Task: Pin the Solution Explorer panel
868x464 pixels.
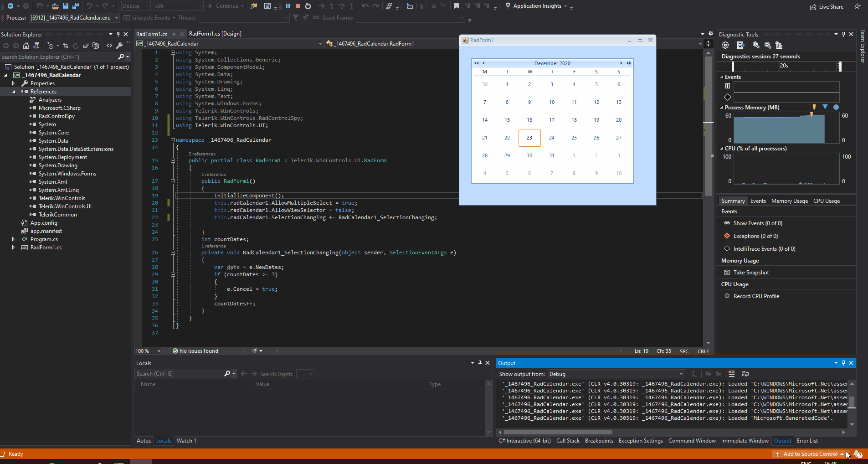Action: (118, 34)
